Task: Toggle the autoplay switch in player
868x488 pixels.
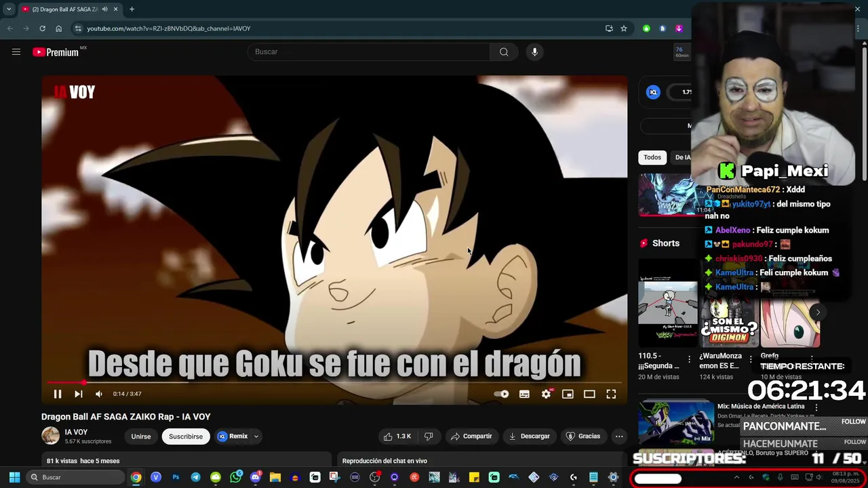Action: click(501, 394)
